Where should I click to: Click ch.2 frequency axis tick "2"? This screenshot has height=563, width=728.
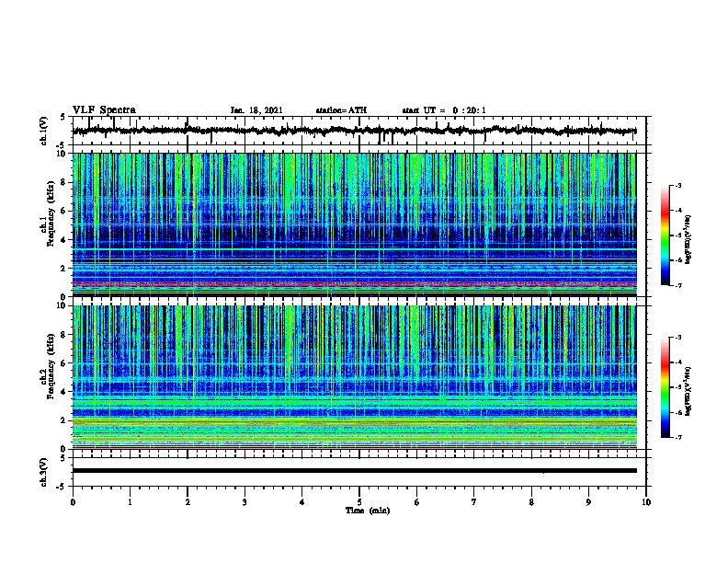point(63,420)
